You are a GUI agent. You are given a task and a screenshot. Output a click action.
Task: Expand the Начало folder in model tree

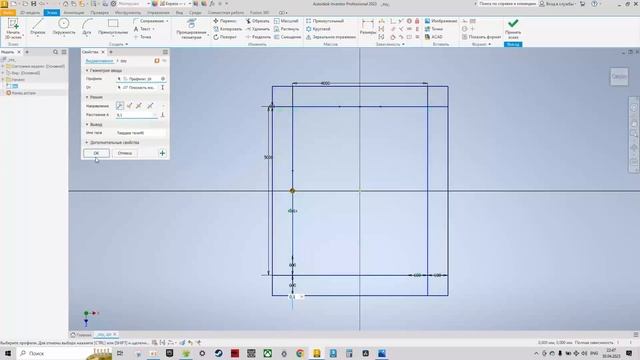(3, 80)
